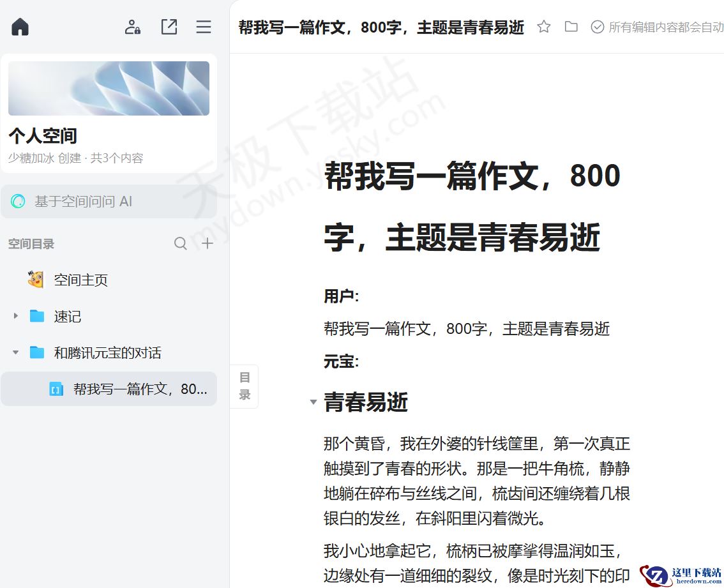Click the Home icon at top left
Image resolution: width=724 pixels, height=588 pixels.
tap(19, 26)
